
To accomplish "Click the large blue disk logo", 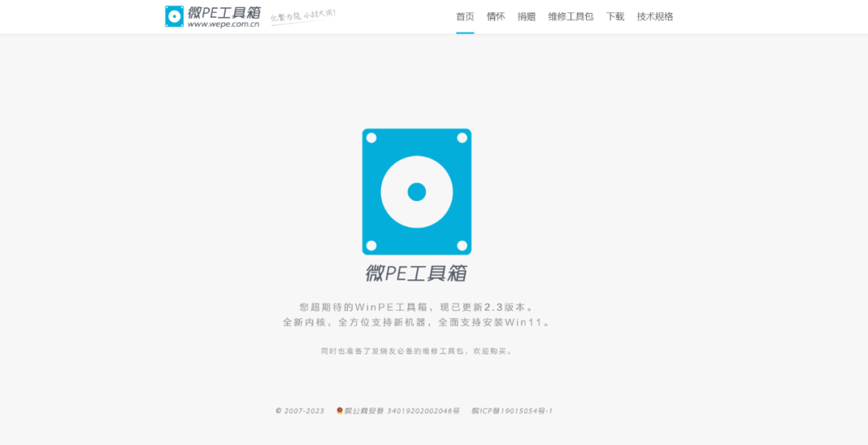I will [x=417, y=191].
